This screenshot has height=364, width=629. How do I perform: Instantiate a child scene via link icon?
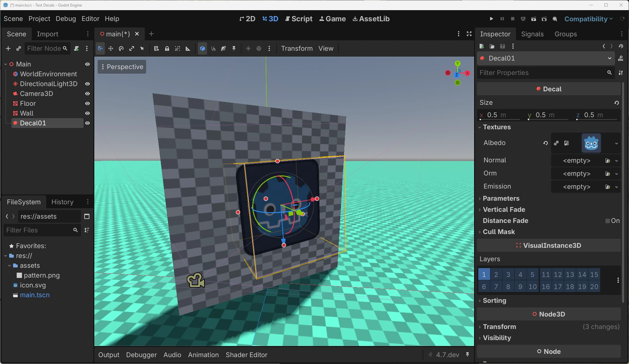(x=19, y=48)
